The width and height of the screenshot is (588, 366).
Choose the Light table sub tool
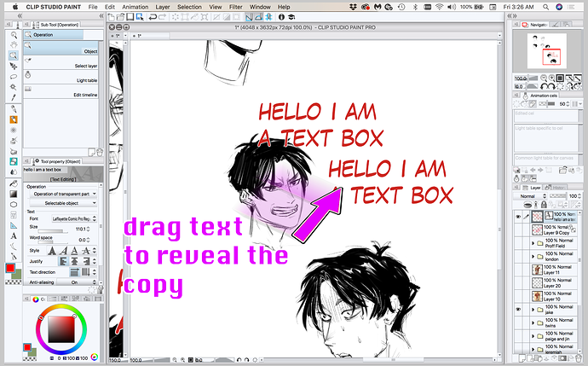click(x=64, y=79)
